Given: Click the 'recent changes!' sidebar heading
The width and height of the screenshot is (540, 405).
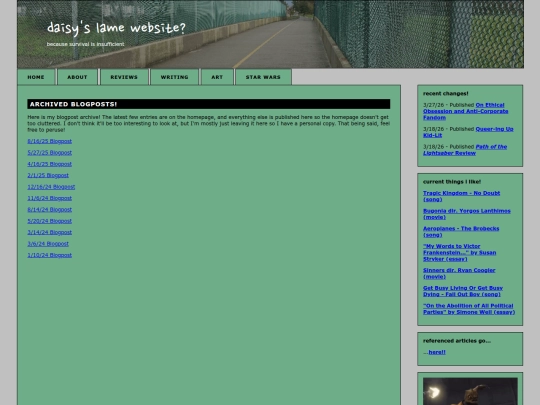Looking at the screenshot, I should tap(446, 93).
